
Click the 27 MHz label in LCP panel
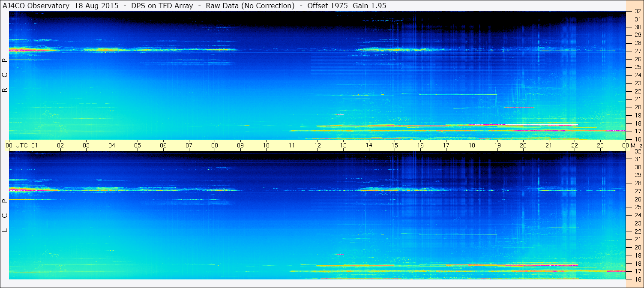tap(638, 191)
